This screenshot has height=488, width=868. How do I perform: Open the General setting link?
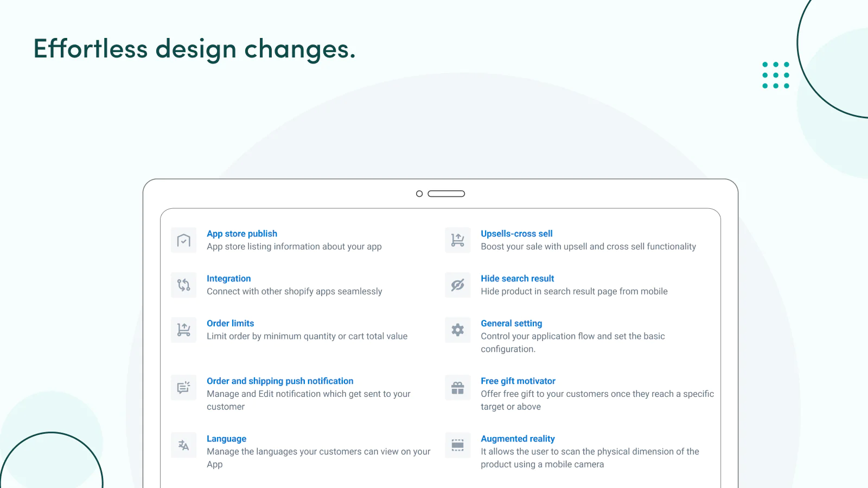tap(511, 323)
